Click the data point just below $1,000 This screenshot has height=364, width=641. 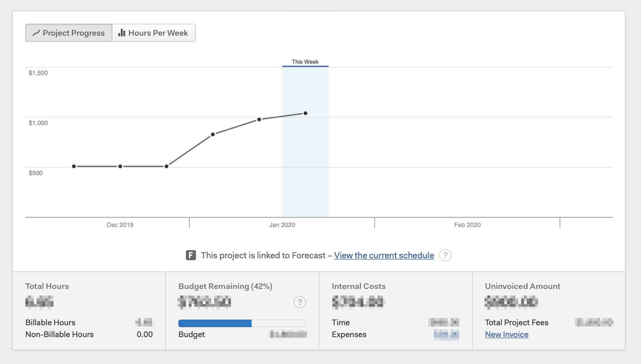pos(259,119)
